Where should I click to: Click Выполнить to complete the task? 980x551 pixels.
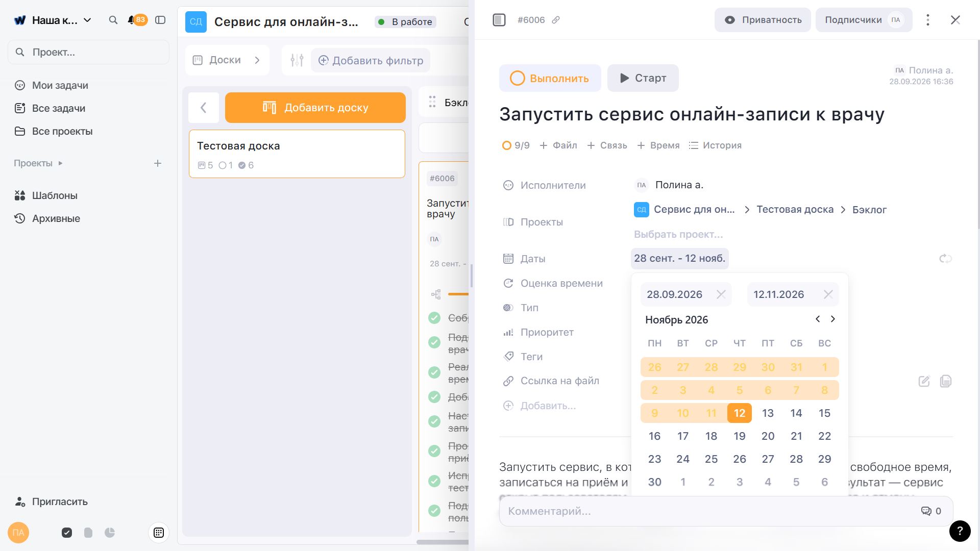(550, 78)
